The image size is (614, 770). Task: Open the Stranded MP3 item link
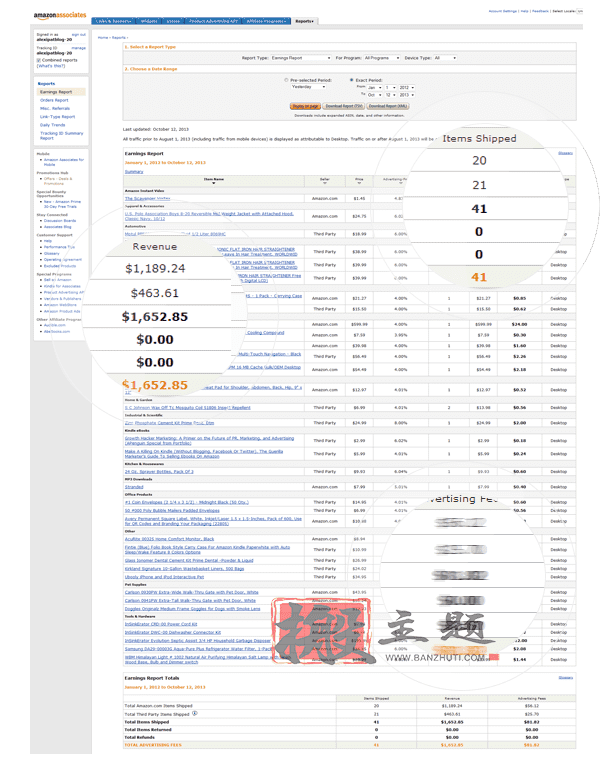pyautogui.click(x=134, y=487)
